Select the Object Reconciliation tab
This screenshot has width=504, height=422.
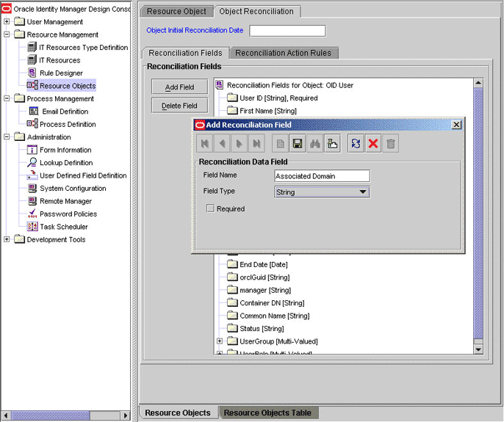point(256,11)
